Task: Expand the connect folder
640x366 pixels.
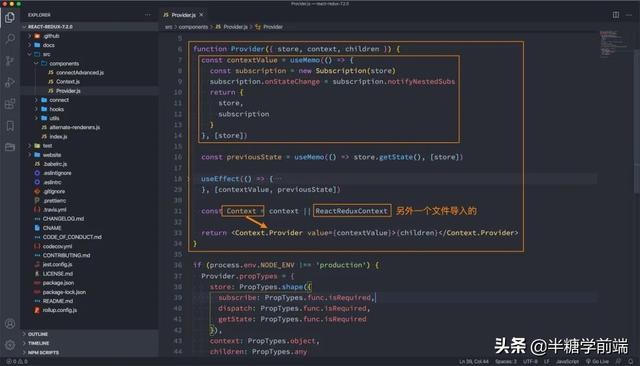Action: 90,100
